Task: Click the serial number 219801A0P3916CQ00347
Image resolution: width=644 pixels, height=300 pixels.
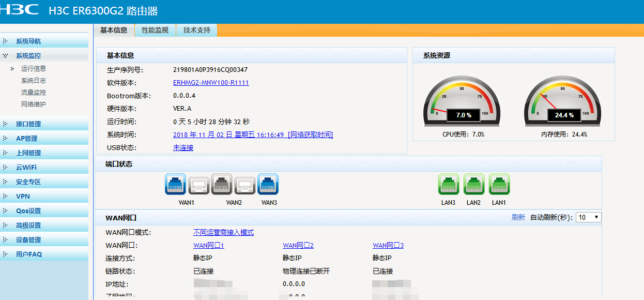Action: click(x=210, y=70)
